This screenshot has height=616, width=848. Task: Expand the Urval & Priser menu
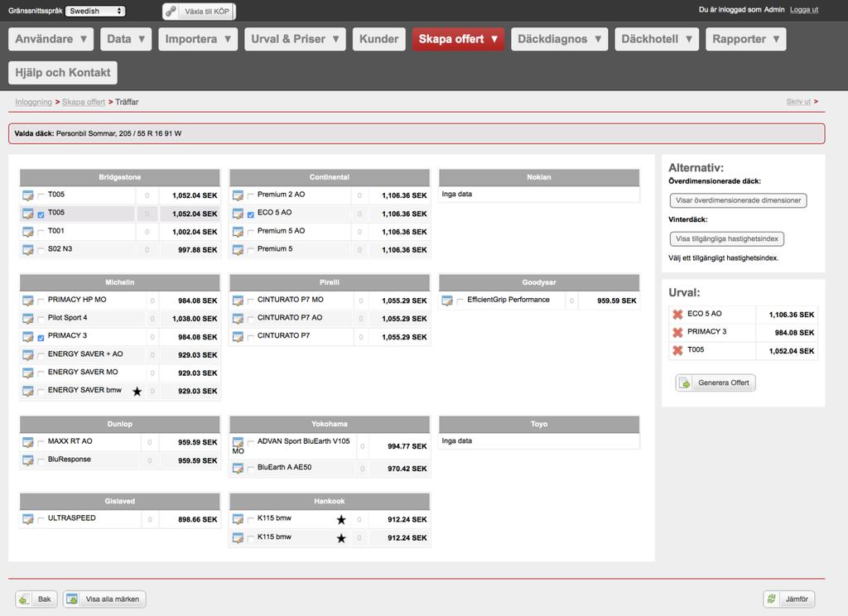coord(295,39)
